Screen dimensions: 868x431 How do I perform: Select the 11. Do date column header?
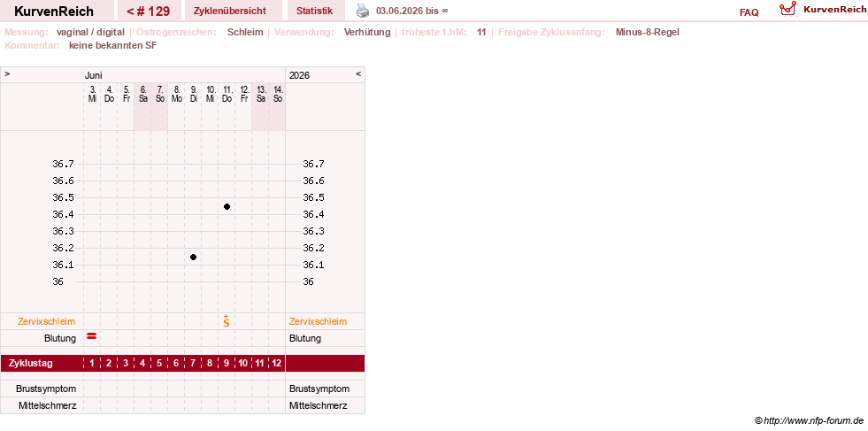pyautogui.click(x=227, y=94)
